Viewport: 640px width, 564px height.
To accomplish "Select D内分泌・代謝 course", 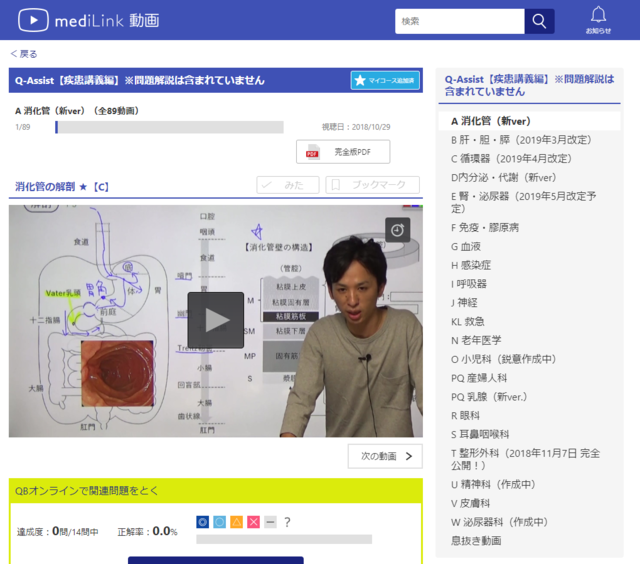I will click(504, 178).
